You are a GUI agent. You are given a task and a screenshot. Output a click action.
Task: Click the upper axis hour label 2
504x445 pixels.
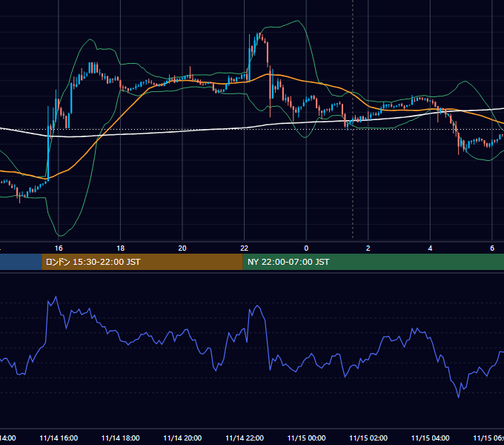368,248
